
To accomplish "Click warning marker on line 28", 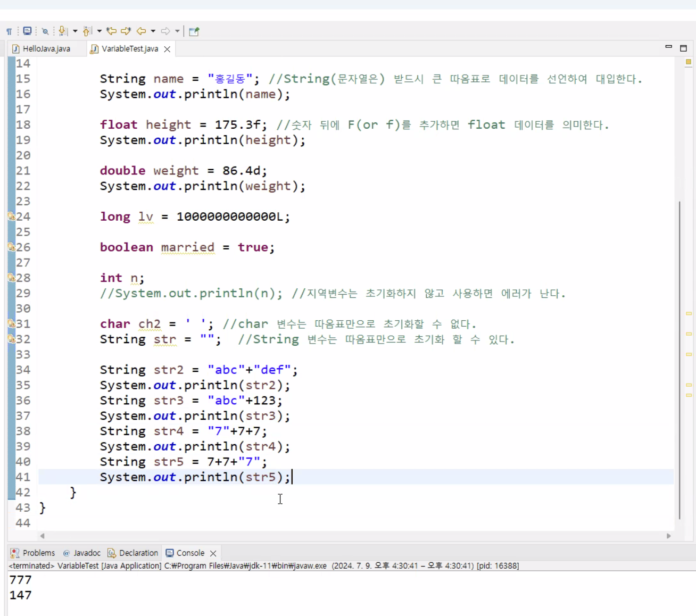I will point(11,278).
